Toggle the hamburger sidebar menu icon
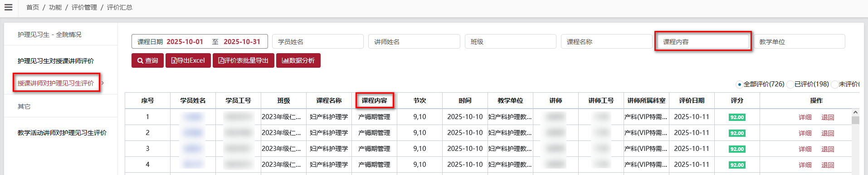Screen dimensions: 868x175 [x=8, y=7]
